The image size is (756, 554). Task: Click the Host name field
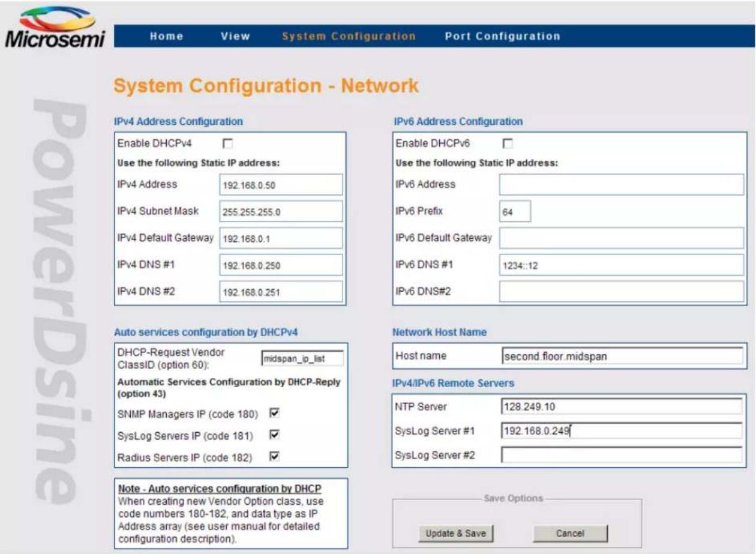[x=622, y=356]
